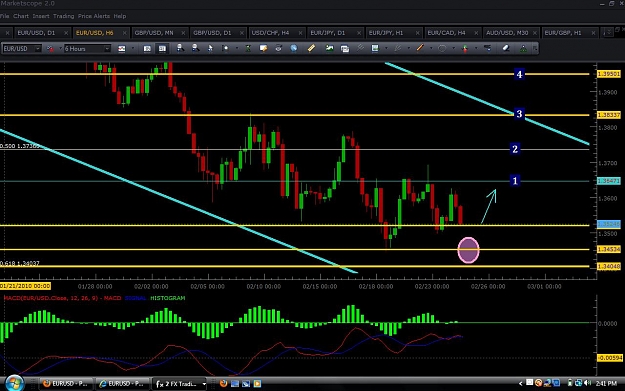625x391 pixels.
Task: Click the chart type candlestick icon
Action: coord(122,49)
